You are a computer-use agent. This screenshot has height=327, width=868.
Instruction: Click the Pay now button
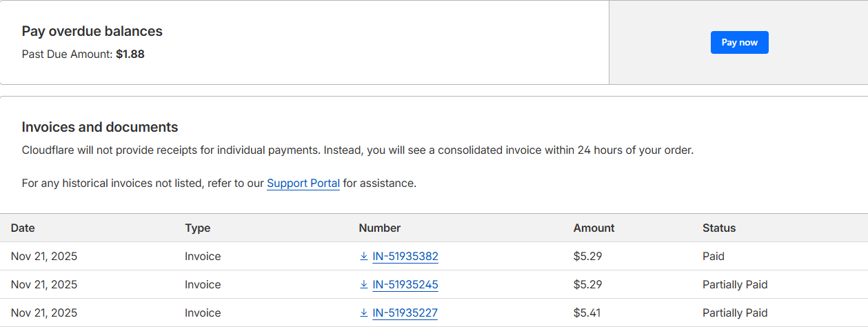click(739, 43)
